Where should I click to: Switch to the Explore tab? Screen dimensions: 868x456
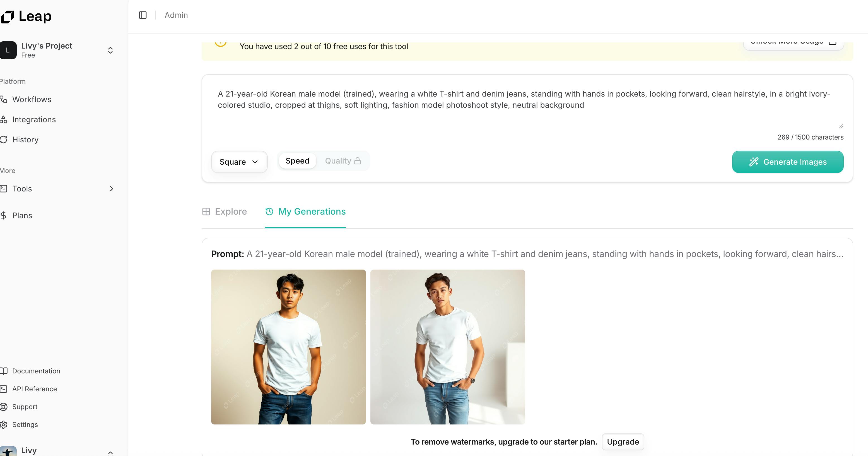(225, 212)
